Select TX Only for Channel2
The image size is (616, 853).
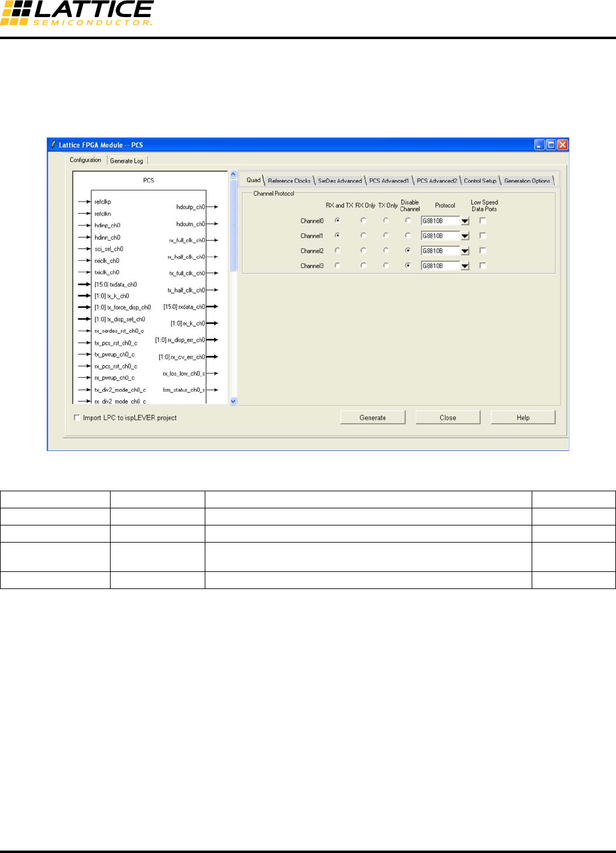[386, 251]
